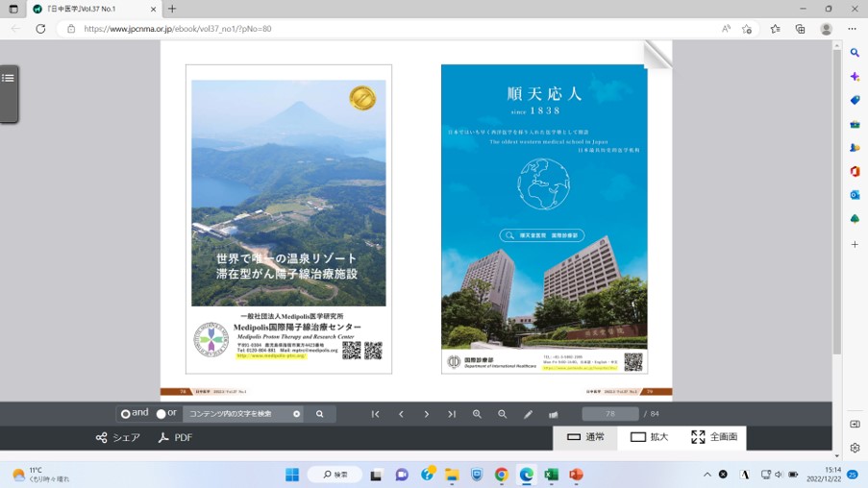Image resolution: width=868 pixels, height=488 pixels.
Task: Download via the PDF button
Action: [x=175, y=438]
